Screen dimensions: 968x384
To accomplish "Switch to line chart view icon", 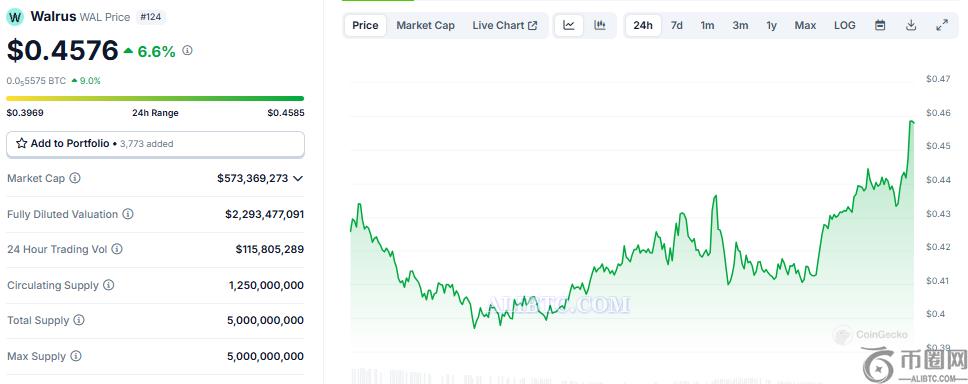I will [569, 25].
